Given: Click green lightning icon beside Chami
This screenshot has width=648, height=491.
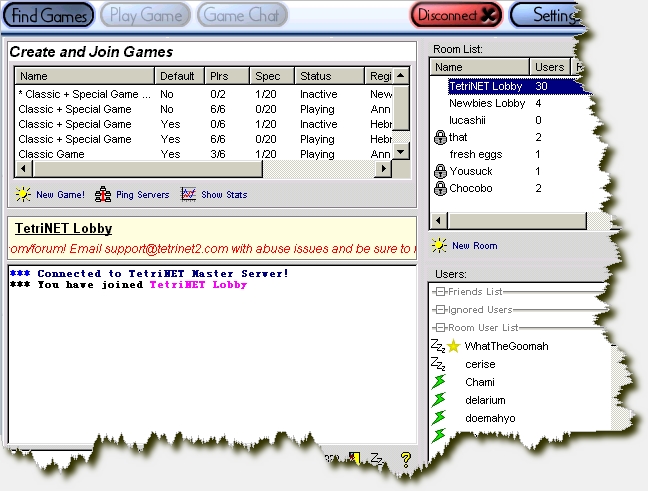Looking at the screenshot, I should [438, 382].
